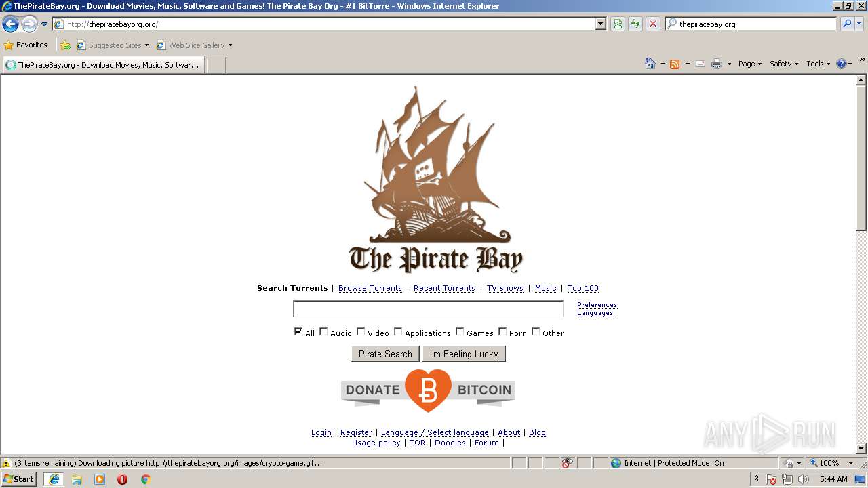Click the Pirate Bay ship logo

(436, 180)
